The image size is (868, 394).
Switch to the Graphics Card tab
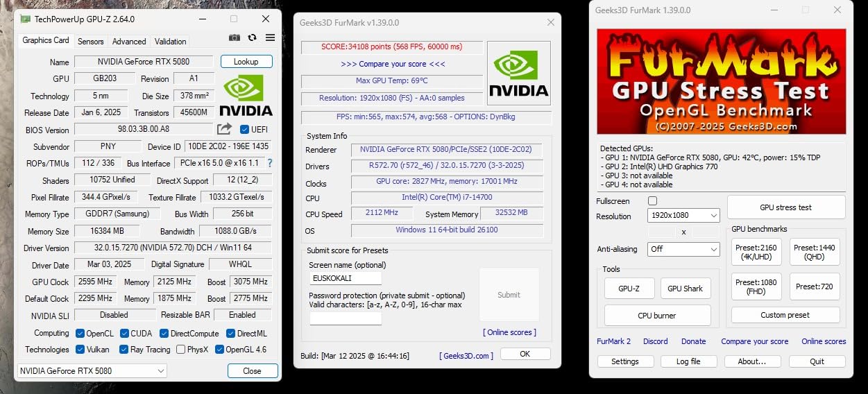(x=46, y=40)
